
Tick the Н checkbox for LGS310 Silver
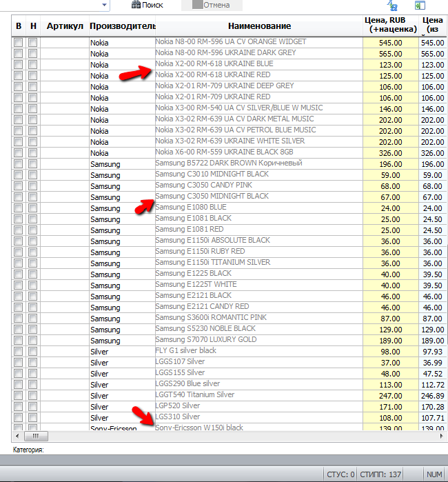(33, 418)
